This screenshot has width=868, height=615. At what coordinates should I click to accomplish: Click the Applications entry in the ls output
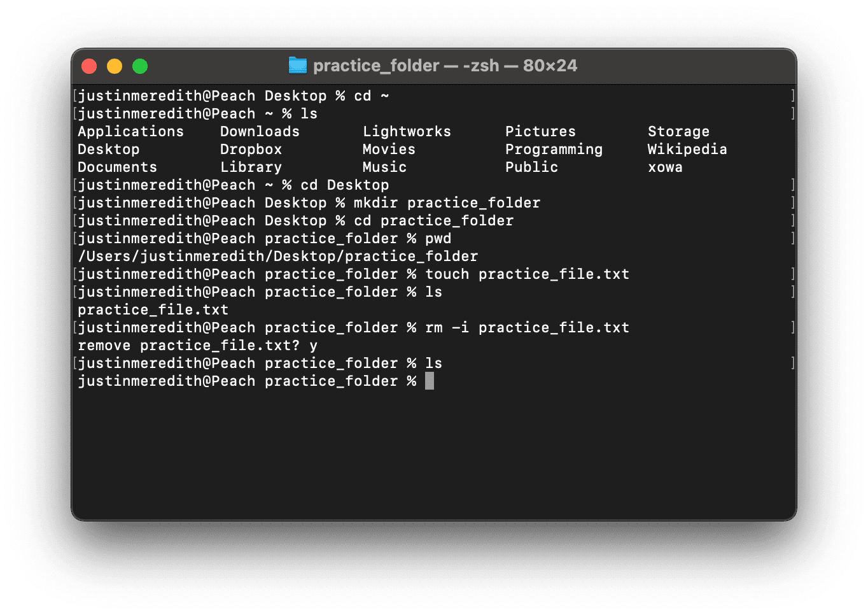[130, 131]
